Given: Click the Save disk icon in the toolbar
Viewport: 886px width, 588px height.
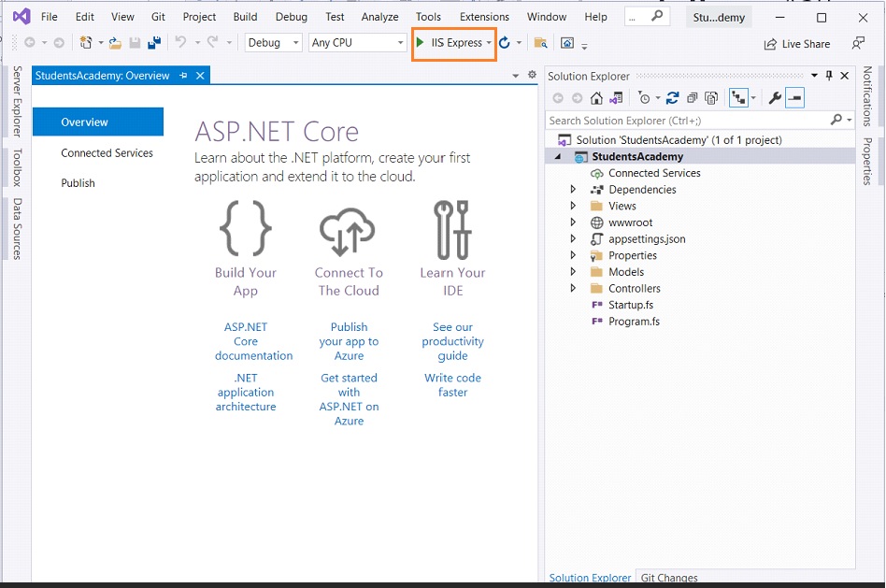Looking at the screenshot, I should [135, 43].
